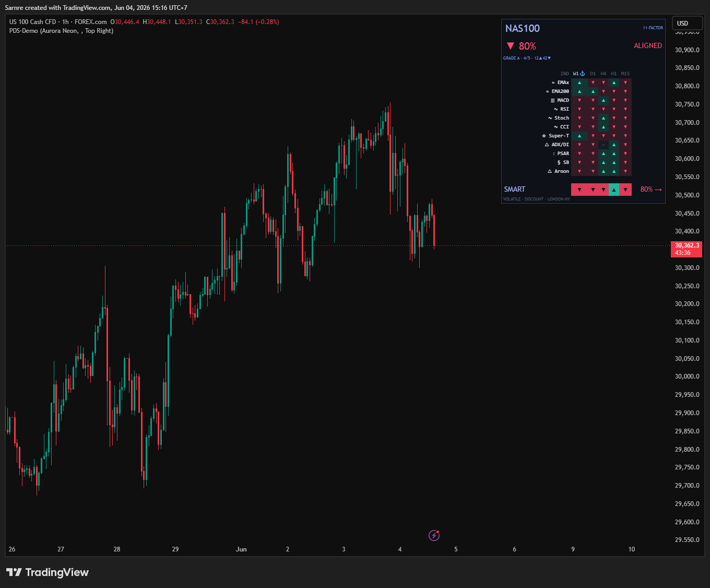Click the Jun date label on time axis

tap(241, 549)
